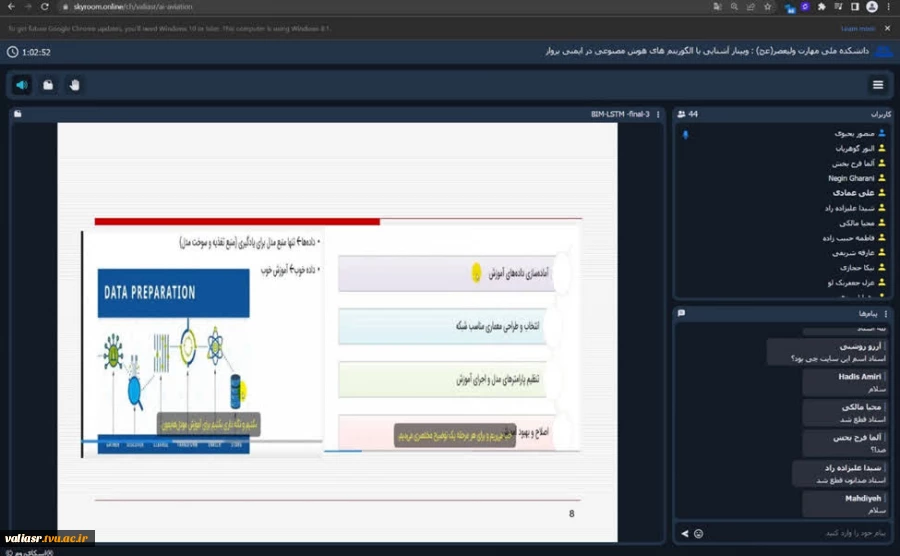Open the messages panel options menu

click(886, 313)
